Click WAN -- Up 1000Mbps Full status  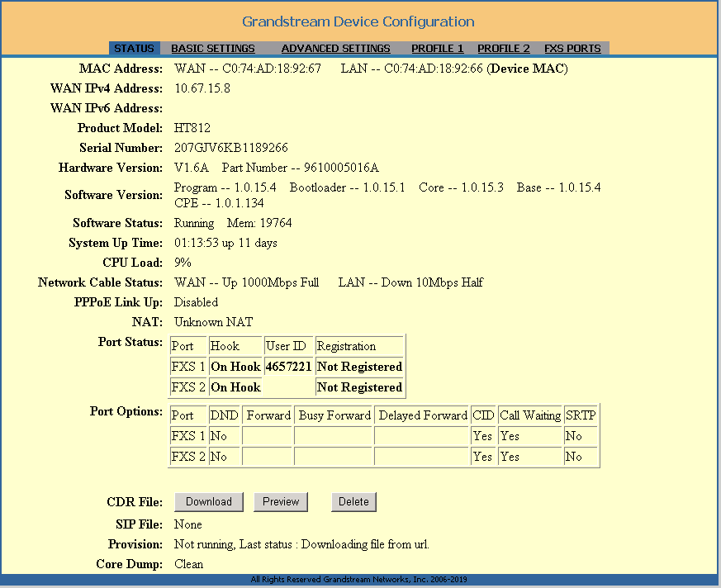pos(246,282)
